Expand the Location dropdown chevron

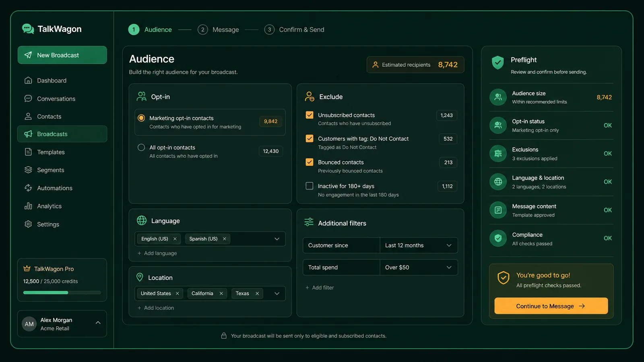coord(277,294)
